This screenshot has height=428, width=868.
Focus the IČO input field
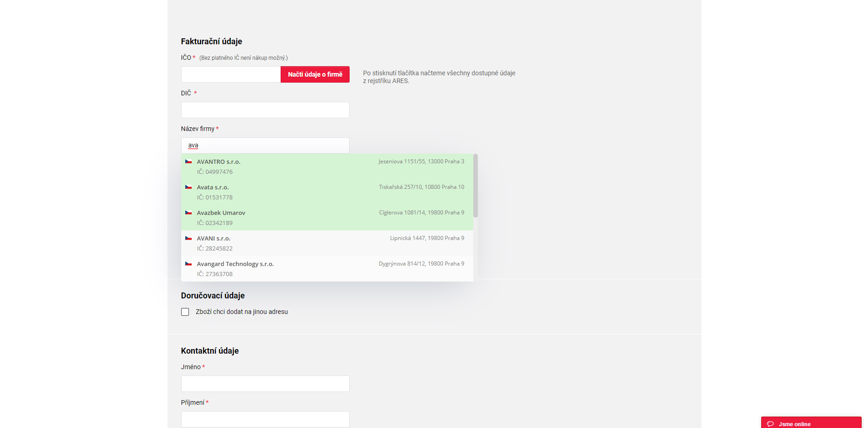[231, 74]
